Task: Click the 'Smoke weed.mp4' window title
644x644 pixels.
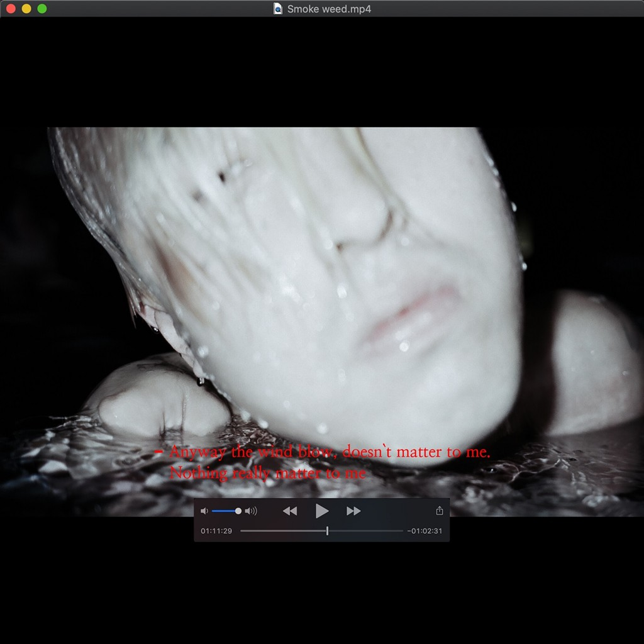Action: tap(329, 9)
